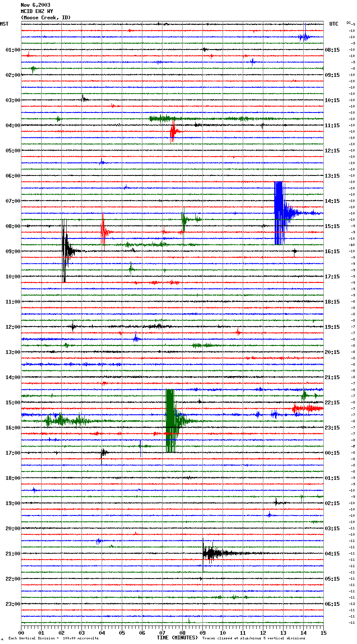Screen dimensions: 357x644
Task: Click the 14:15 UTC row label
Action: (332, 201)
